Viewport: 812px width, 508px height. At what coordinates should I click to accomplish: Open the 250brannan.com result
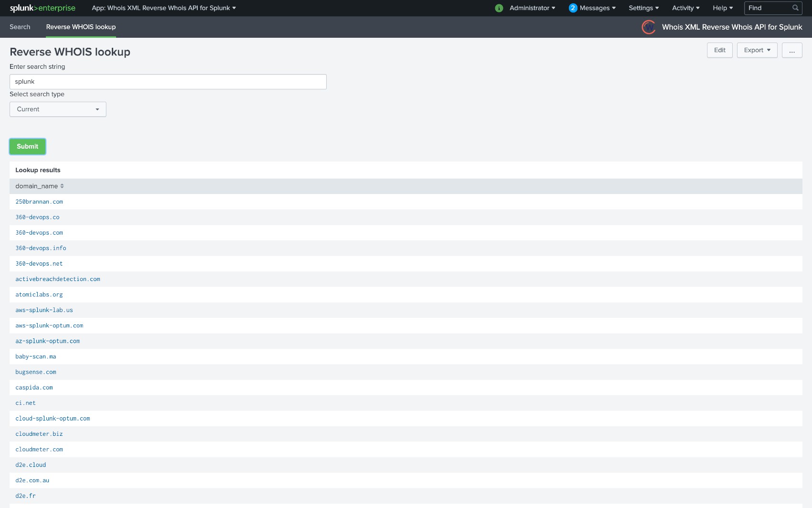[39, 202]
